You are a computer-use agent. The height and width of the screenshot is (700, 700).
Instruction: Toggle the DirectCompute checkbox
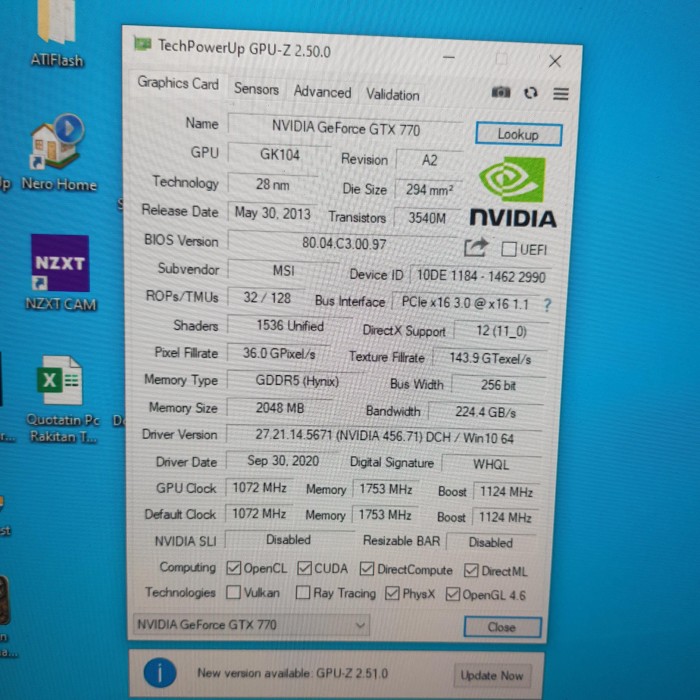367,569
